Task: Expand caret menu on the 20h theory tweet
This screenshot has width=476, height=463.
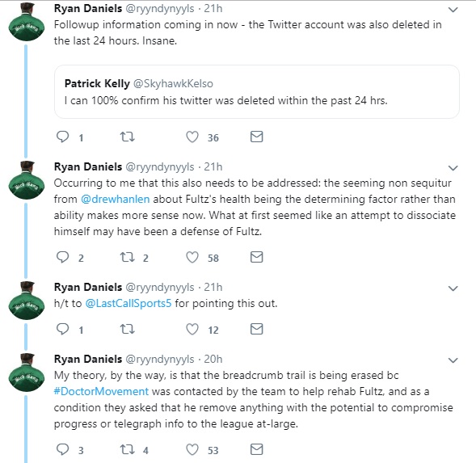Action: pyautogui.click(x=453, y=360)
